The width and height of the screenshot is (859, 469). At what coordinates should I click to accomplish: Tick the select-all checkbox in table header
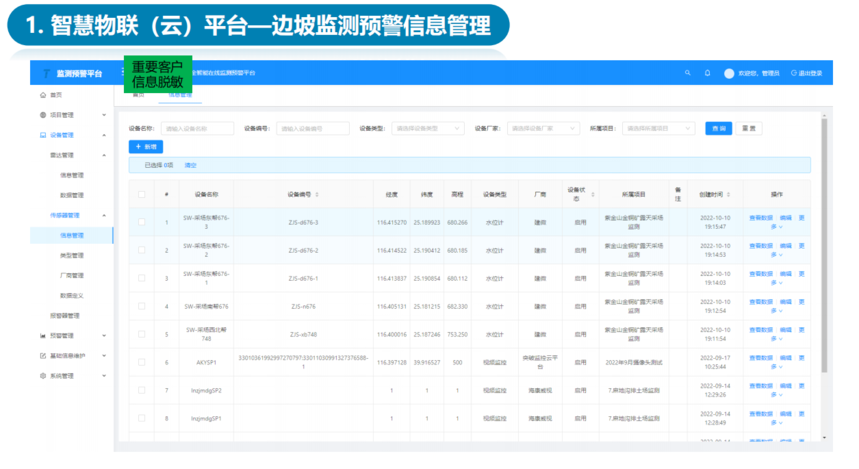point(141,195)
